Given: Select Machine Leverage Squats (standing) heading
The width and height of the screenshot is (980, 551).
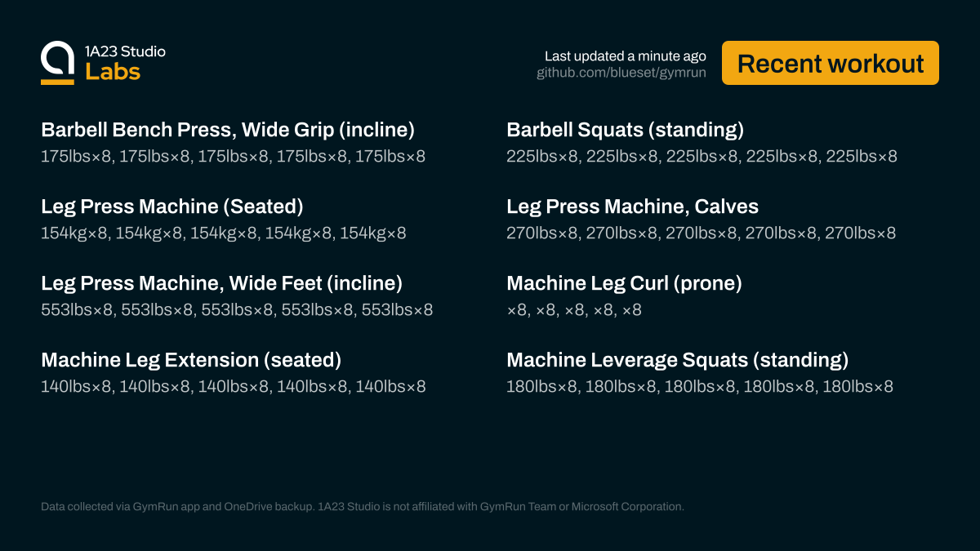Looking at the screenshot, I should (677, 360).
